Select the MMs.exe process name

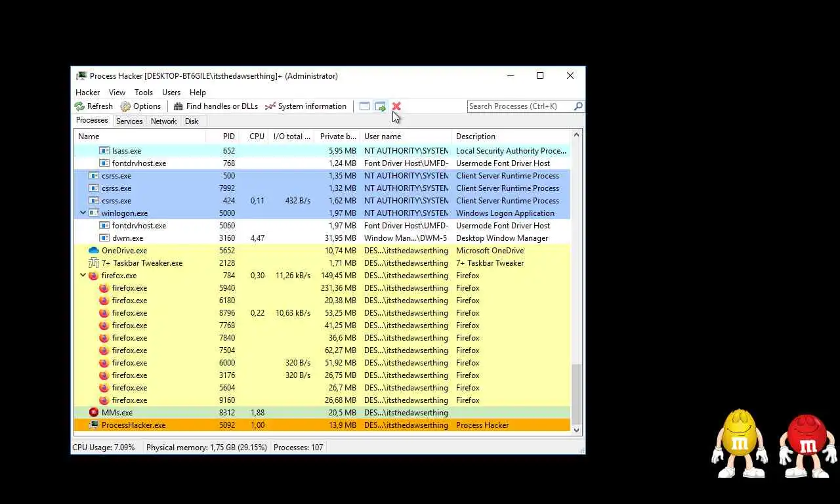point(117,413)
